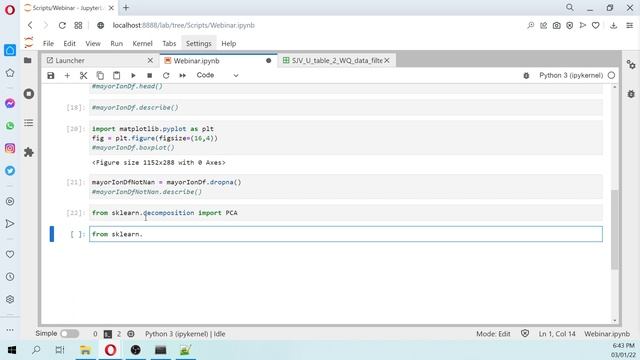This screenshot has height=360, width=640.
Task: Take a snapshot with camera icon
Action: [x=556, y=25]
